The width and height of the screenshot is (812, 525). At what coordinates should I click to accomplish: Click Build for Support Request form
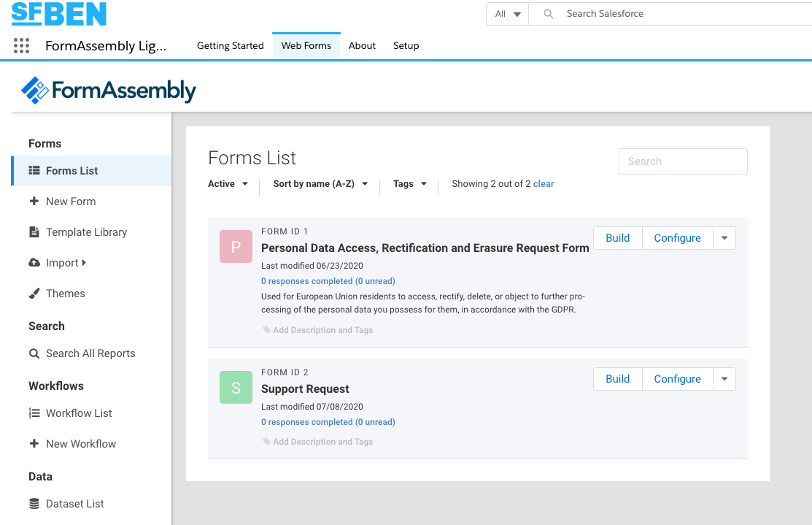click(618, 379)
